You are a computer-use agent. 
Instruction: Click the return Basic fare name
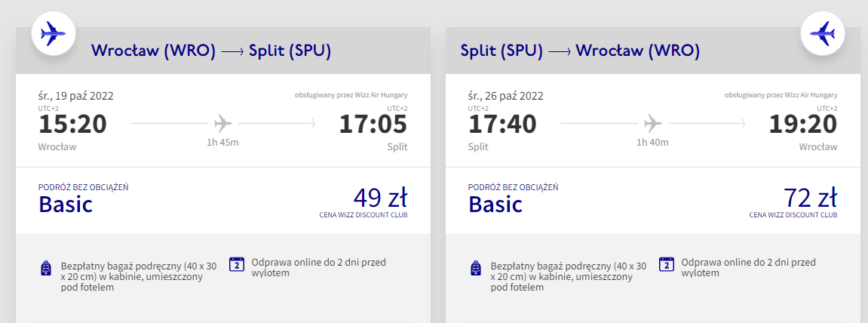point(495,204)
